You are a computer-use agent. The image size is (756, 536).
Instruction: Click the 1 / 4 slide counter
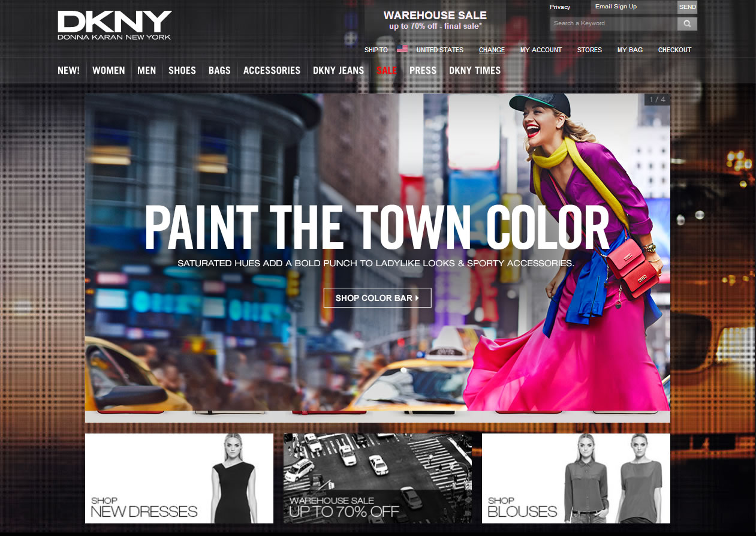(657, 100)
